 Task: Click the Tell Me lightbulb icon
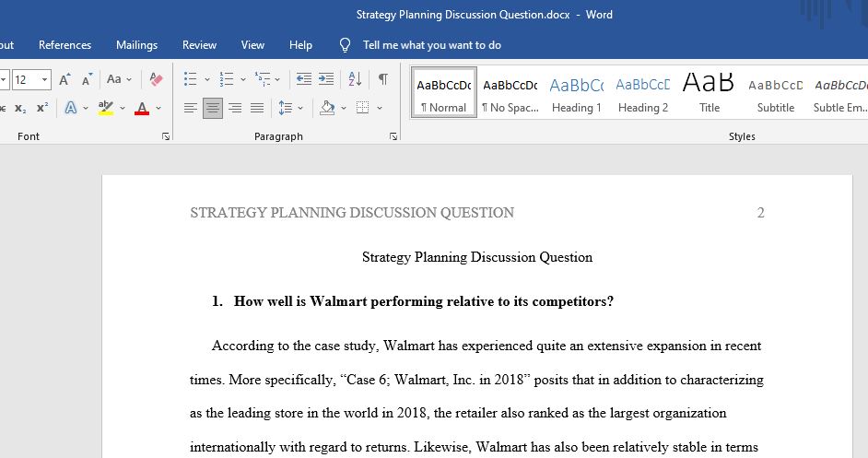345,45
